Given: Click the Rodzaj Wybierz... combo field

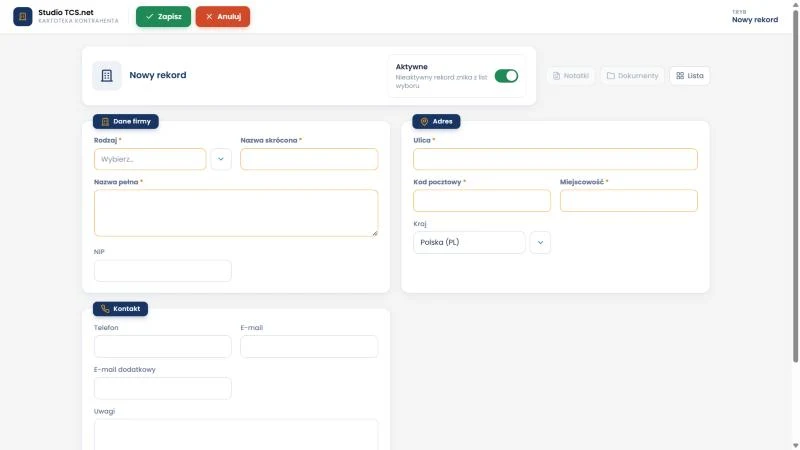Looking at the screenshot, I should [150, 159].
